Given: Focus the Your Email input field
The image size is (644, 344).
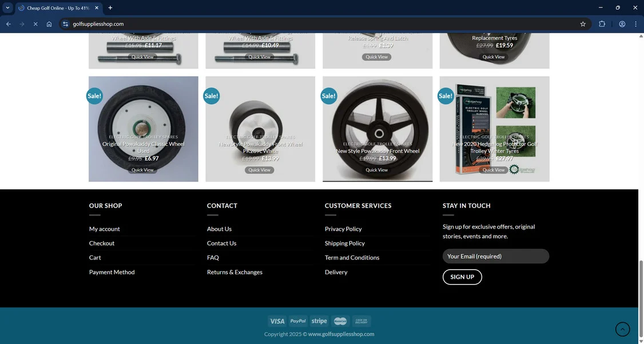Looking at the screenshot, I should [496, 256].
